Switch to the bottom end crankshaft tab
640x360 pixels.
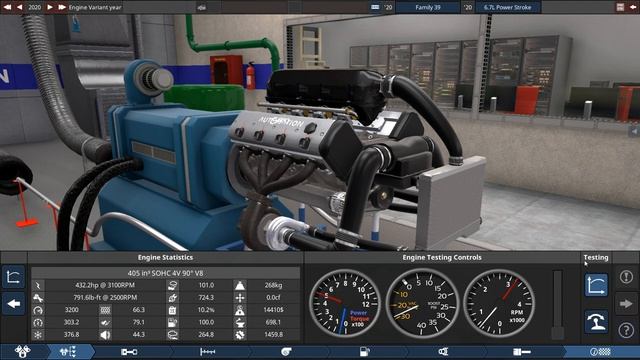coord(129,351)
